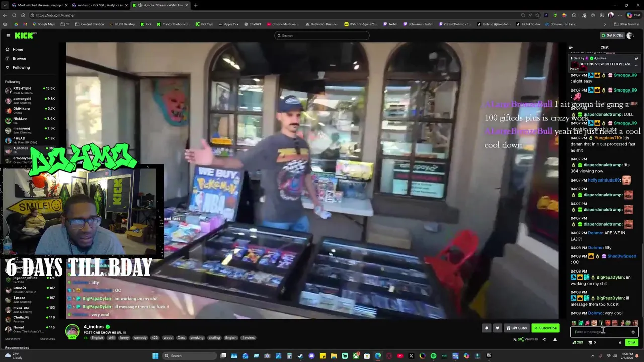Select the 'skating' stream tag
Image resolution: width=644 pixels, height=362 pixels.
pos(214,338)
